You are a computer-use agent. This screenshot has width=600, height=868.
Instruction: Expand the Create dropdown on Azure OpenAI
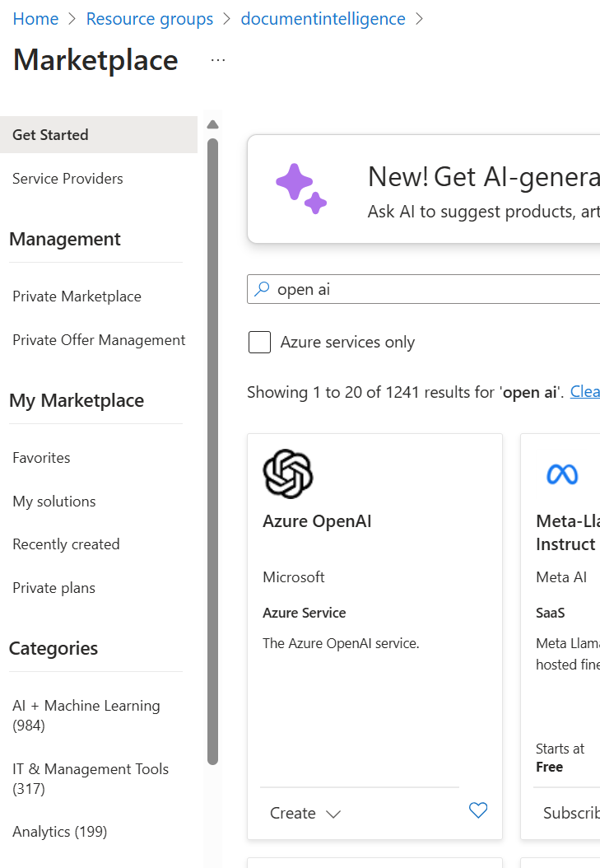[305, 813]
